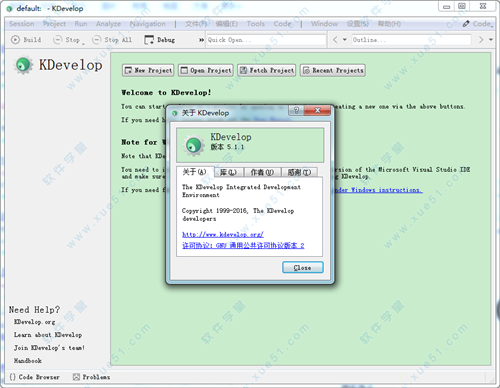
Task: Open the GNU license agreement link
Action: pyautogui.click(x=243, y=245)
